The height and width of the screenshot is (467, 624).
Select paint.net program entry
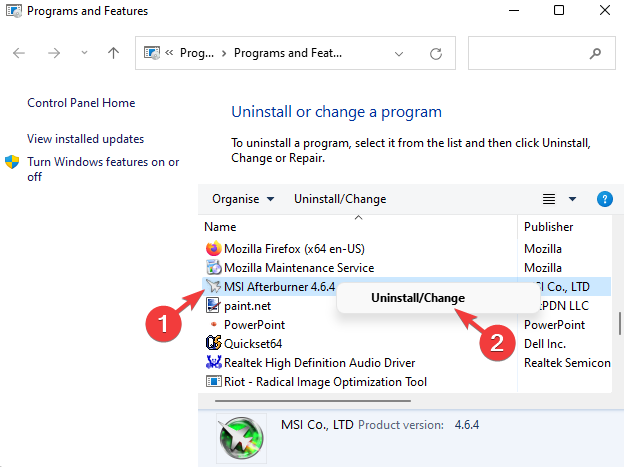point(247,306)
